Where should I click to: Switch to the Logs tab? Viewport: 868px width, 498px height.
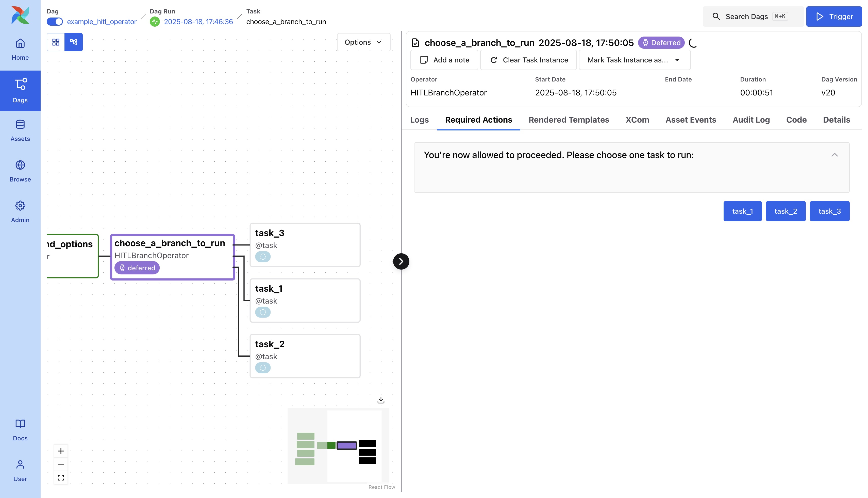click(419, 120)
